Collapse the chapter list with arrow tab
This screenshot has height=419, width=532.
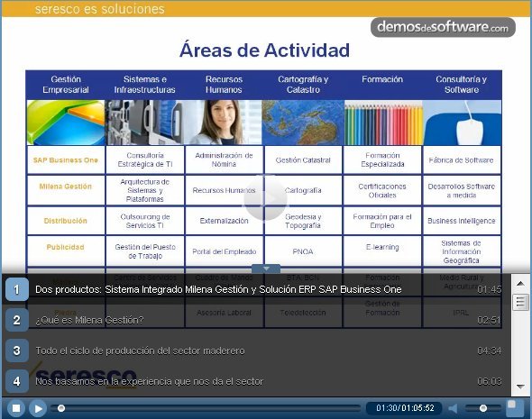click(266, 269)
